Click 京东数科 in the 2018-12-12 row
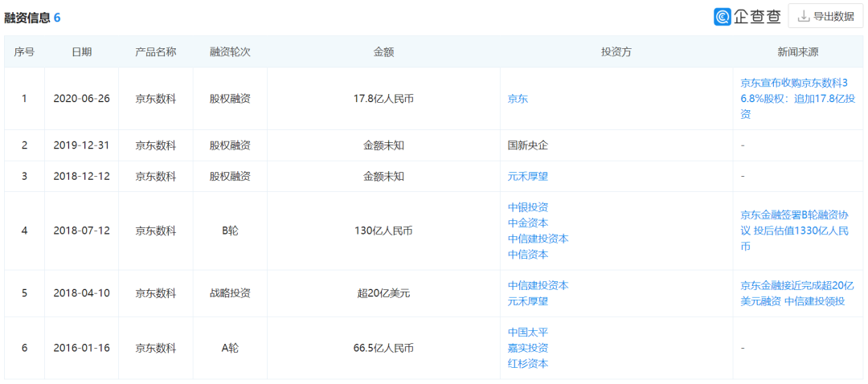 pyautogui.click(x=156, y=177)
